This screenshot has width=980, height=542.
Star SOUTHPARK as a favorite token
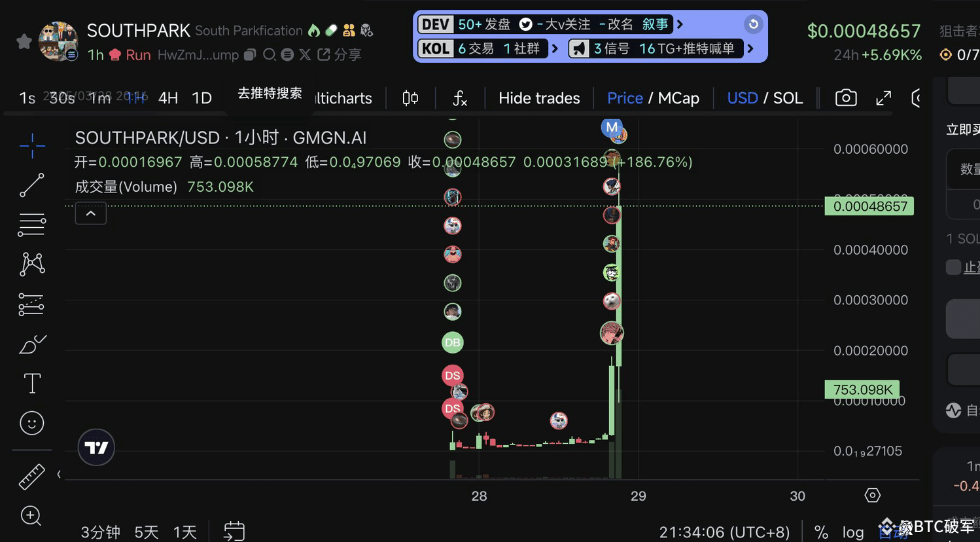(24, 42)
